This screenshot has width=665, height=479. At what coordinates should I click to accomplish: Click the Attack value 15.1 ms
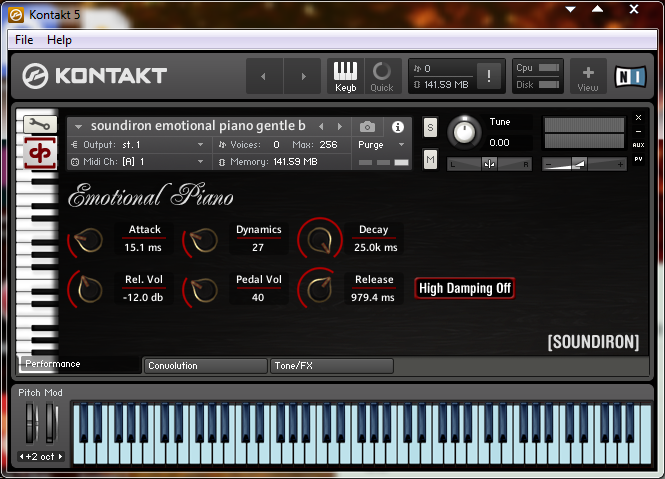pyautogui.click(x=143, y=247)
